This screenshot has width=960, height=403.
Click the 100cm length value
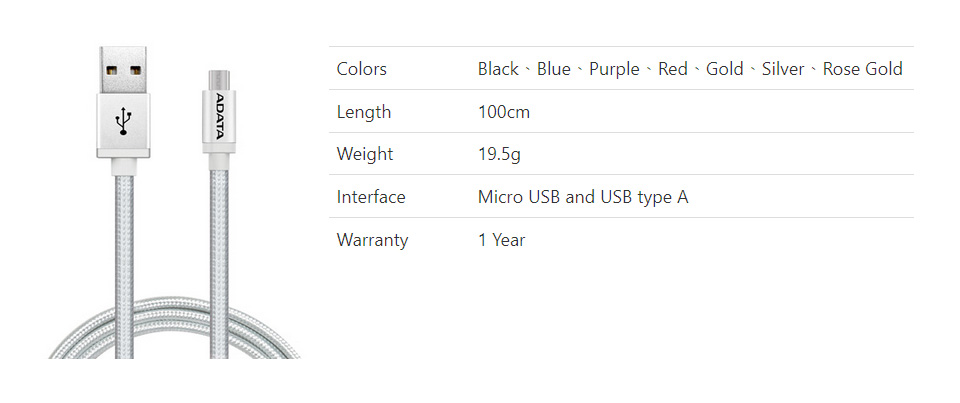[x=504, y=111]
